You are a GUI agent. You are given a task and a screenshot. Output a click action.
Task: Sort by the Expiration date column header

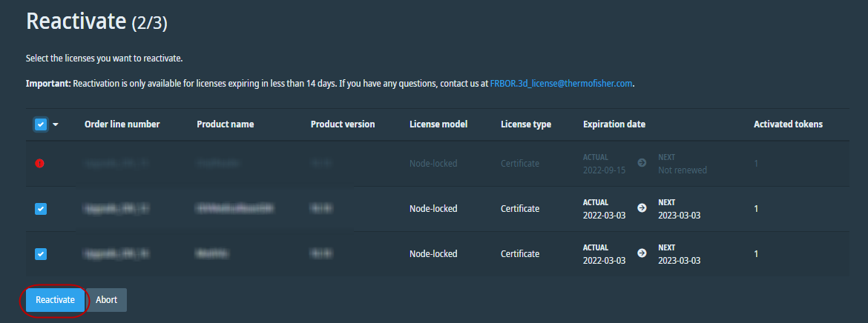[614, 124]
